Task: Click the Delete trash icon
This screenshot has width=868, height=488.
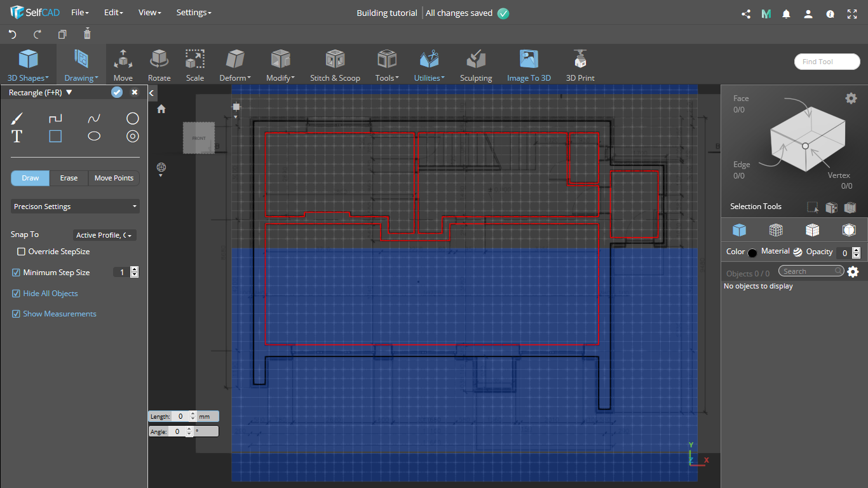Action: pyautogui.click(x=88, y=34)
